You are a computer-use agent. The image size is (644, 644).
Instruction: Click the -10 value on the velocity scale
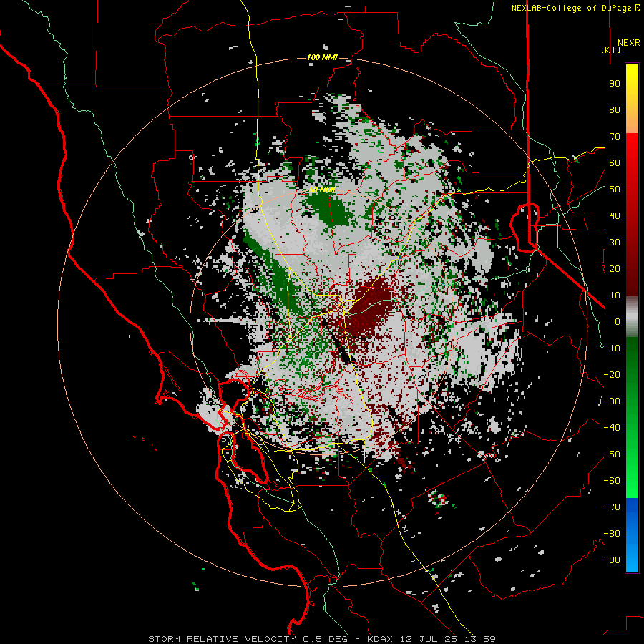point(612,348)
